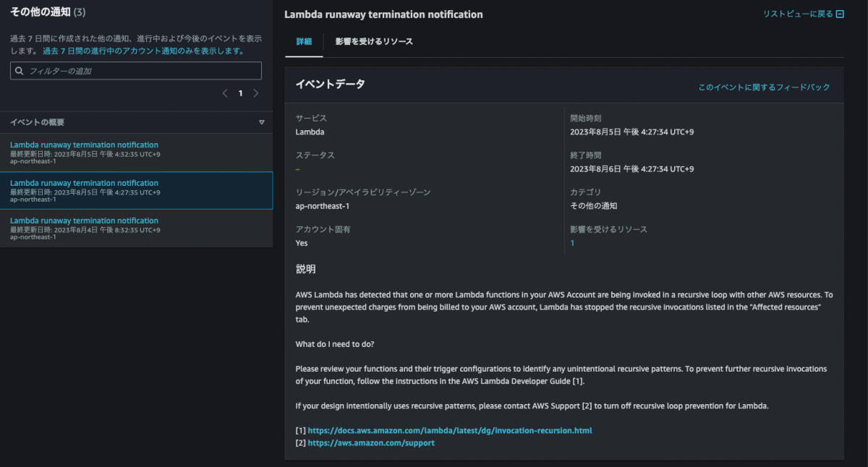Click affected resources count 1 link
The height and width of the screenshot is (467, 868).
[x=572, y=243]
